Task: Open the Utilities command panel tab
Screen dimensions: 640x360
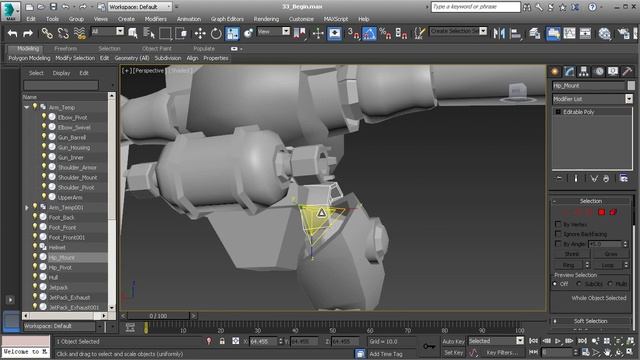Action: point(627,72)
